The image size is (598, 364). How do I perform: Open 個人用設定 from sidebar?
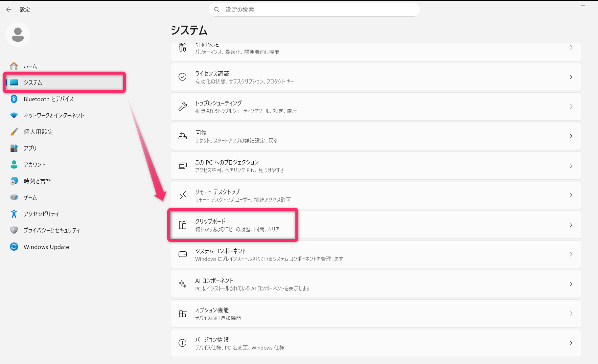38,132
